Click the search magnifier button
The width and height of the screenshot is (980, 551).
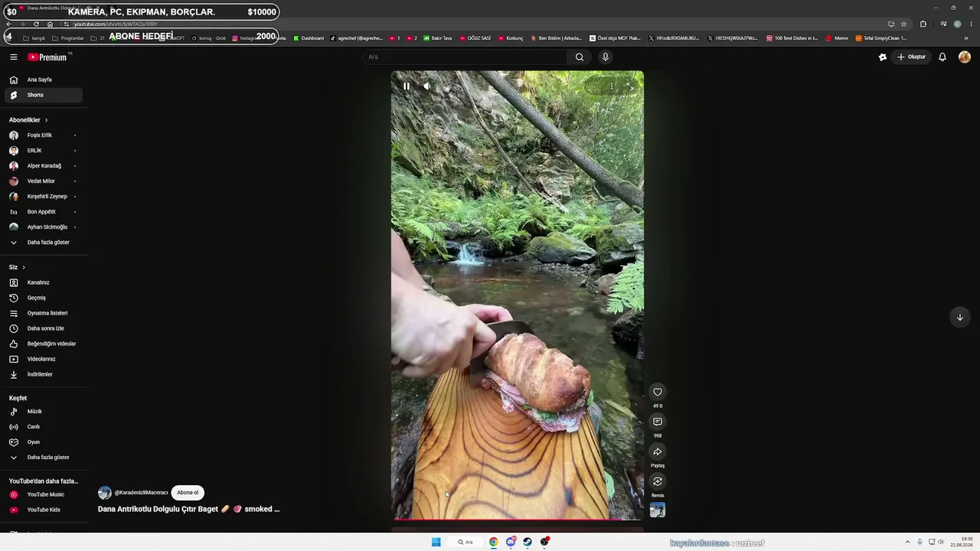coord(580,57)
